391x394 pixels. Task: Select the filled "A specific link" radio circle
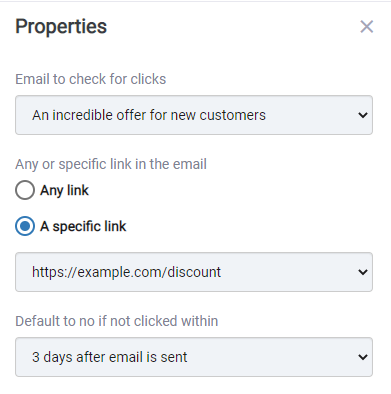click(x=25, y=226)
